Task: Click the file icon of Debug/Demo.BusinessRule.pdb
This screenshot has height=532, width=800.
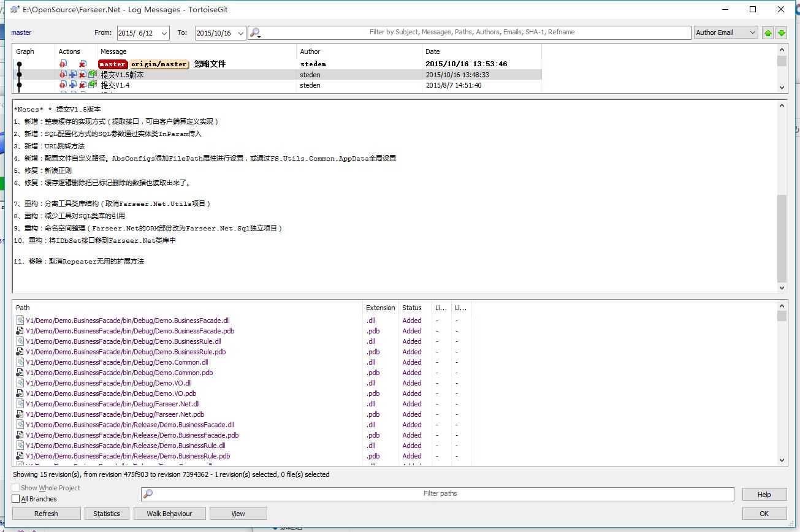Action: (x=20, y=352)
